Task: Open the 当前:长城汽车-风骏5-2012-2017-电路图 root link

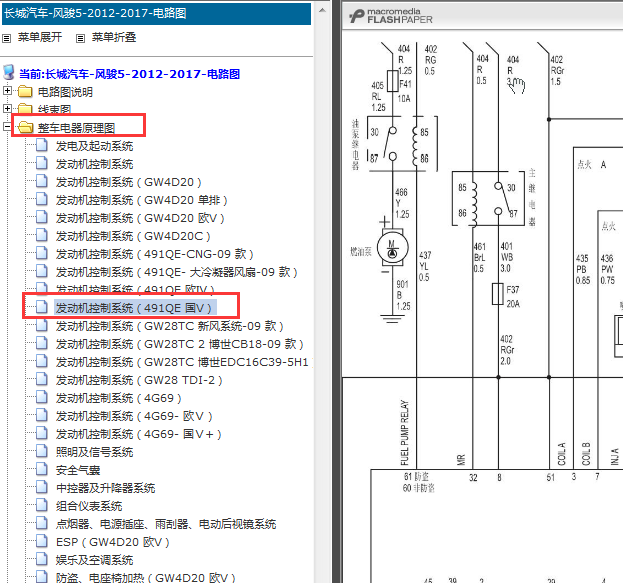Action: tap(130, 74)
